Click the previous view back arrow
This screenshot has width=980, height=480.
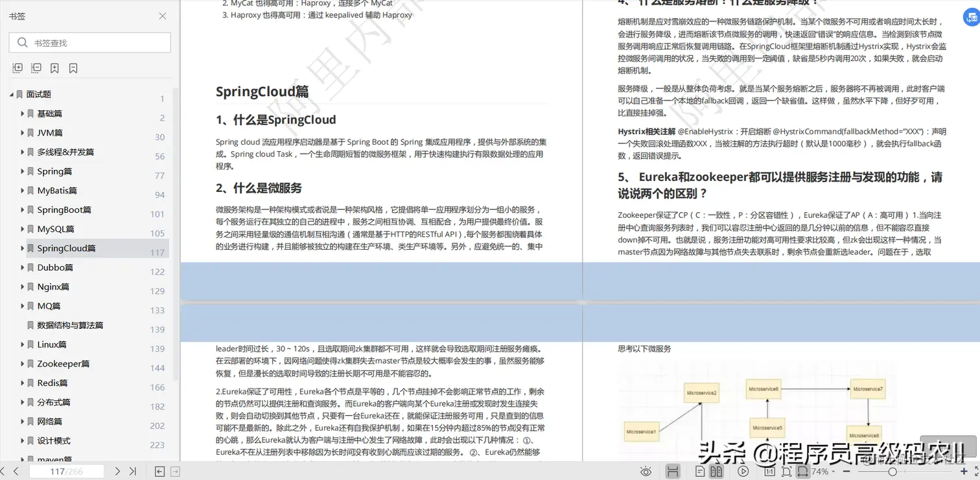(160, 472)
